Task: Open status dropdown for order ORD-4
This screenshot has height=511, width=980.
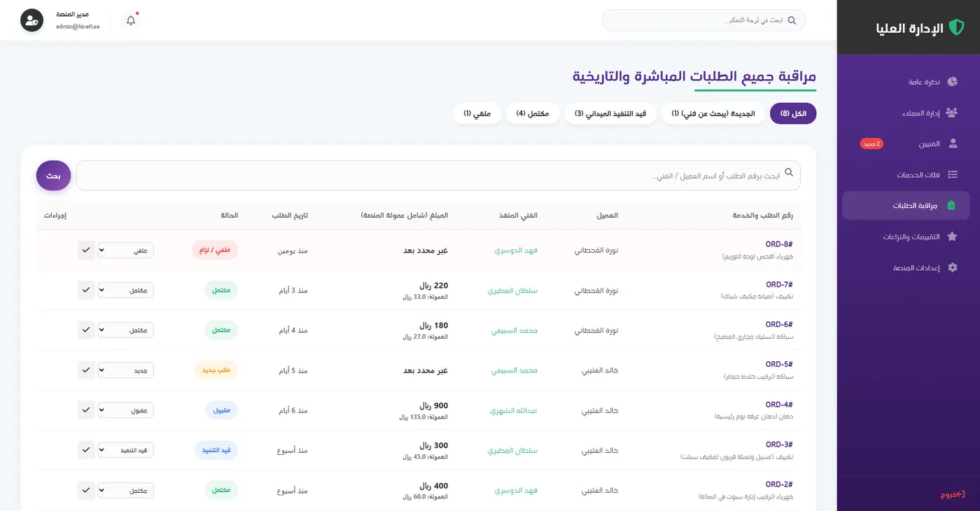Action: (x=126, y=410)
